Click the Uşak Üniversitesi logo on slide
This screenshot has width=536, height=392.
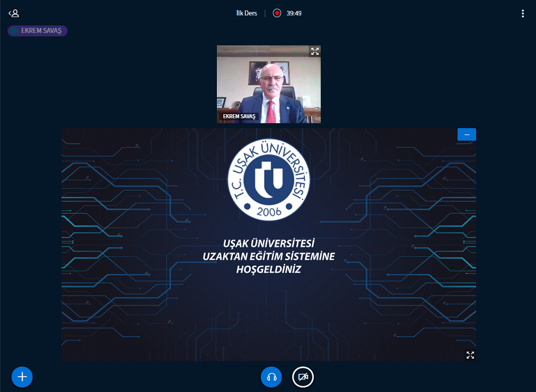269,179
